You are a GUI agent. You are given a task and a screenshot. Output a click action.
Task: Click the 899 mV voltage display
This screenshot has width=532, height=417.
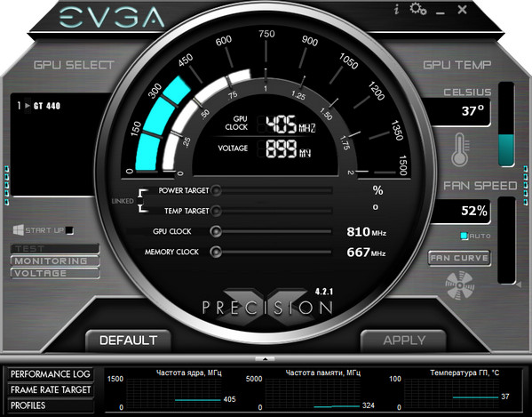coord(288,149)
